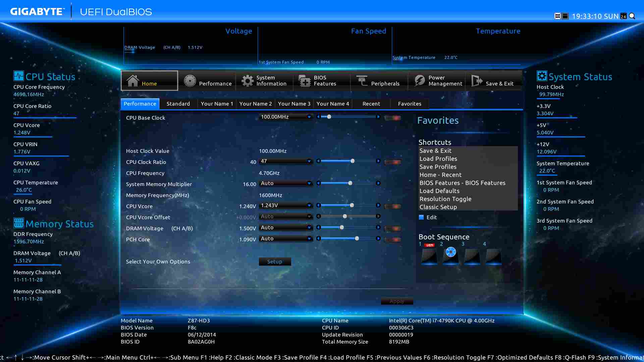The image size is (644, 362).
Task: Click the Load Defaults shortcut
Action: tap(439, 191)
